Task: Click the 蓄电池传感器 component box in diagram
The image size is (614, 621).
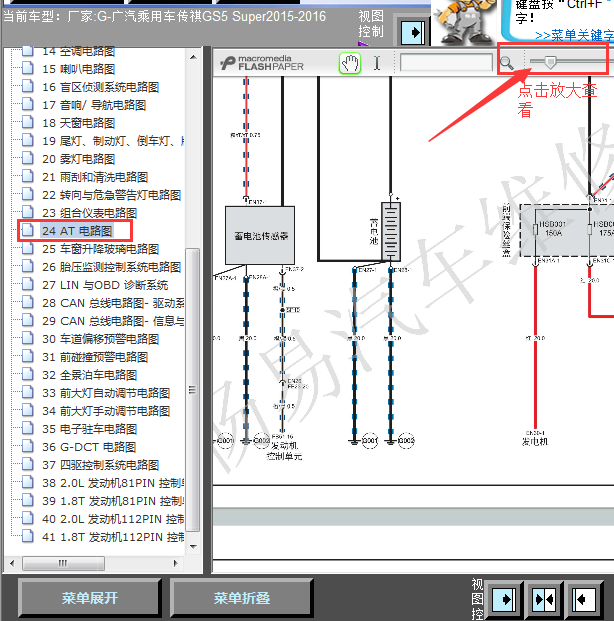Action: click(260, 235)
